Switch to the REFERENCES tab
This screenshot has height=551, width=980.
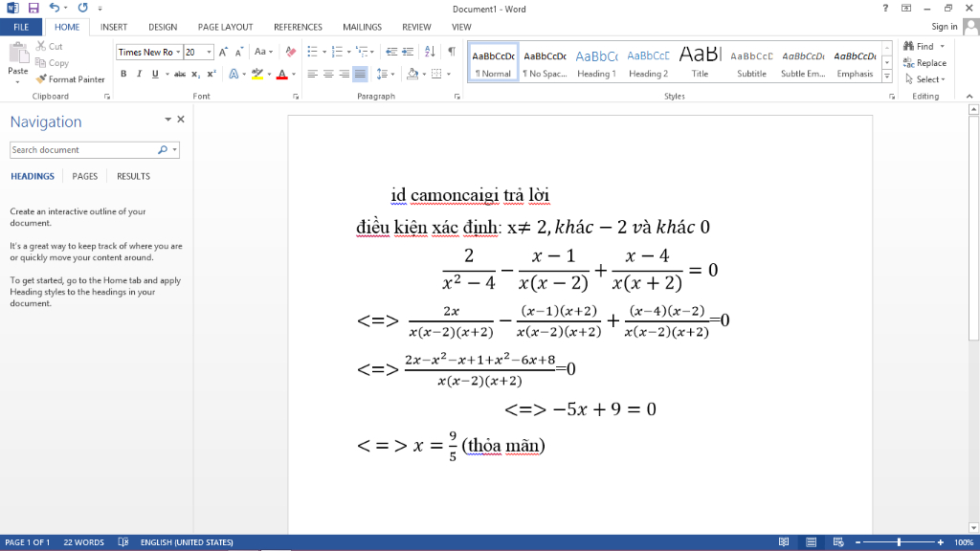click(x=298, y=27)
